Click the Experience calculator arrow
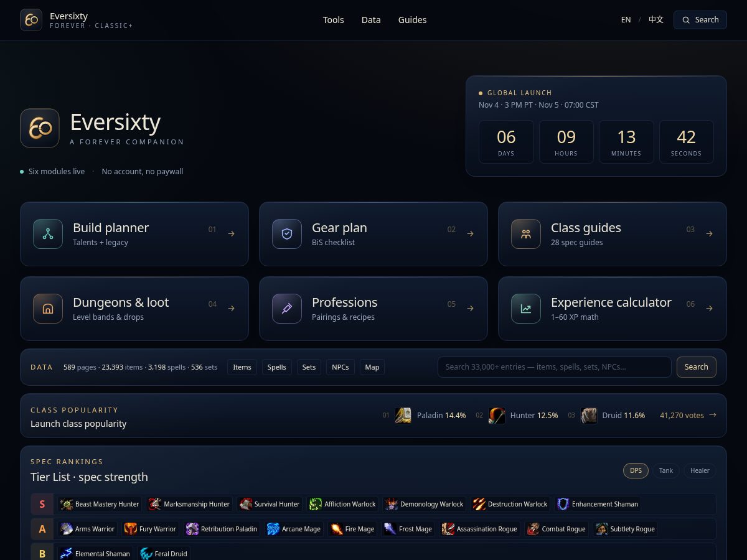The width and height of the screenshot is (747, 560). (x=709, y=309)
